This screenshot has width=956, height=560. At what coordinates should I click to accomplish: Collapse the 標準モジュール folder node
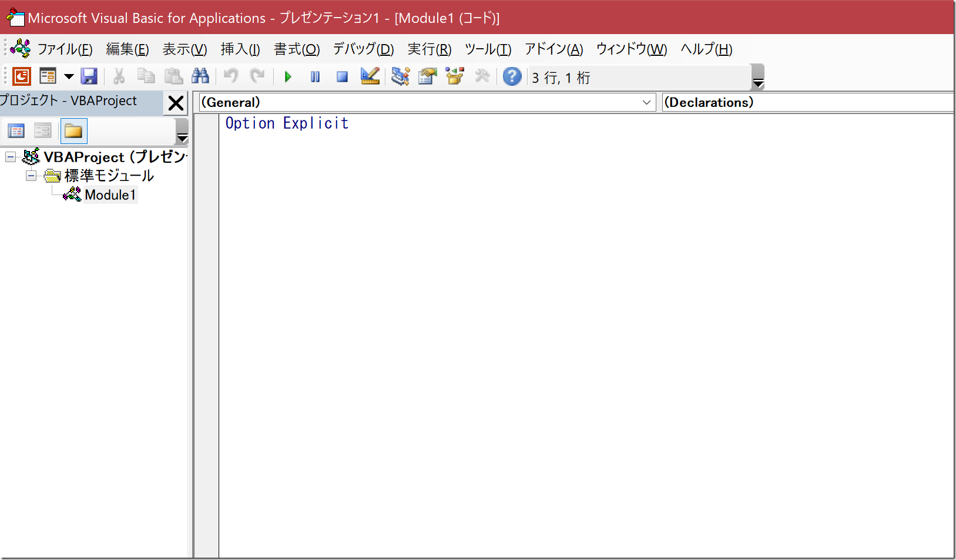(31, 176)
